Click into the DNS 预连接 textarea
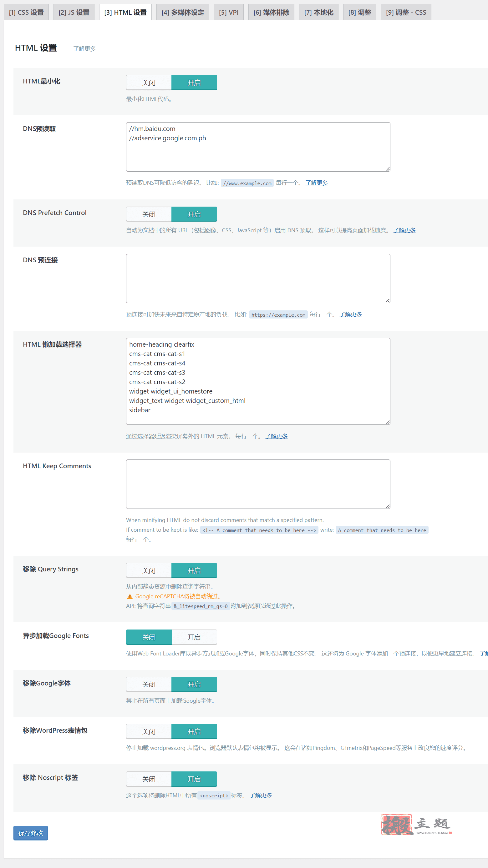The height and width of the screenshot is (868, 488). (x=258, y=278)
